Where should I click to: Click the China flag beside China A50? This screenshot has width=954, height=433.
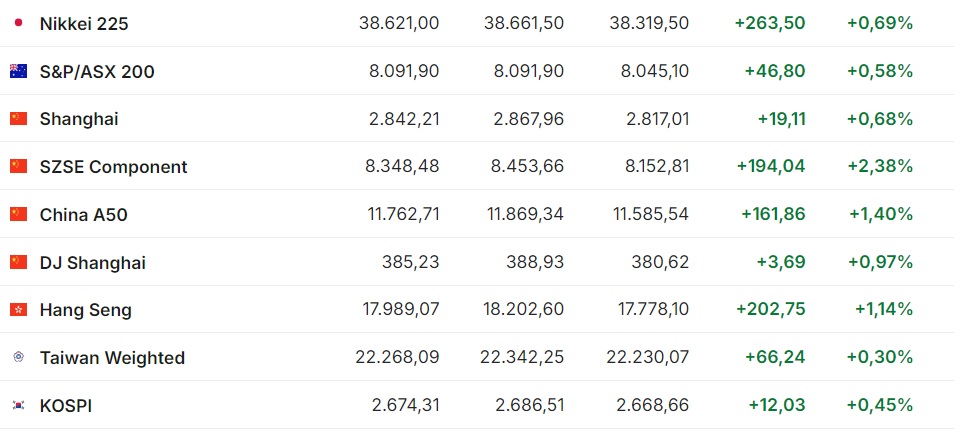(x=18, y=214)
